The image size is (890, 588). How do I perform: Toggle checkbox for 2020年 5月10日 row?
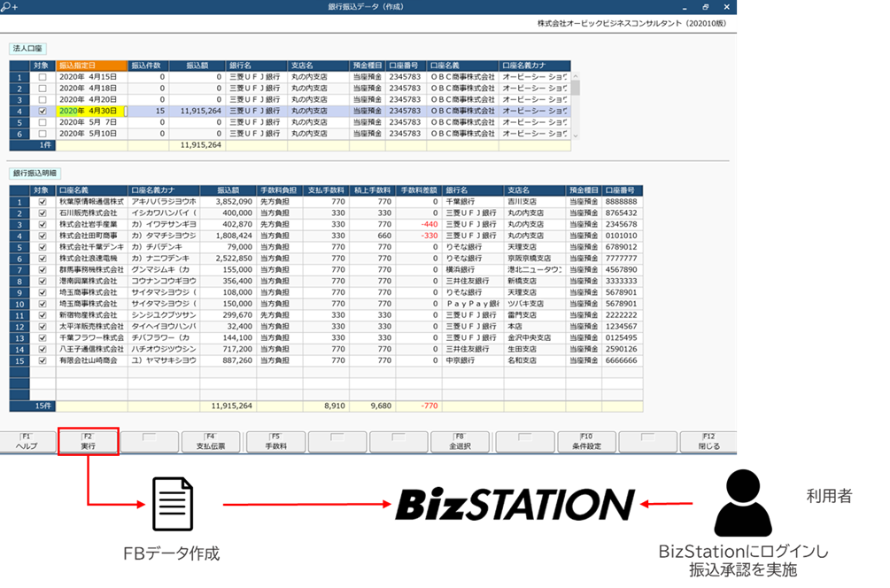[42, 134]
